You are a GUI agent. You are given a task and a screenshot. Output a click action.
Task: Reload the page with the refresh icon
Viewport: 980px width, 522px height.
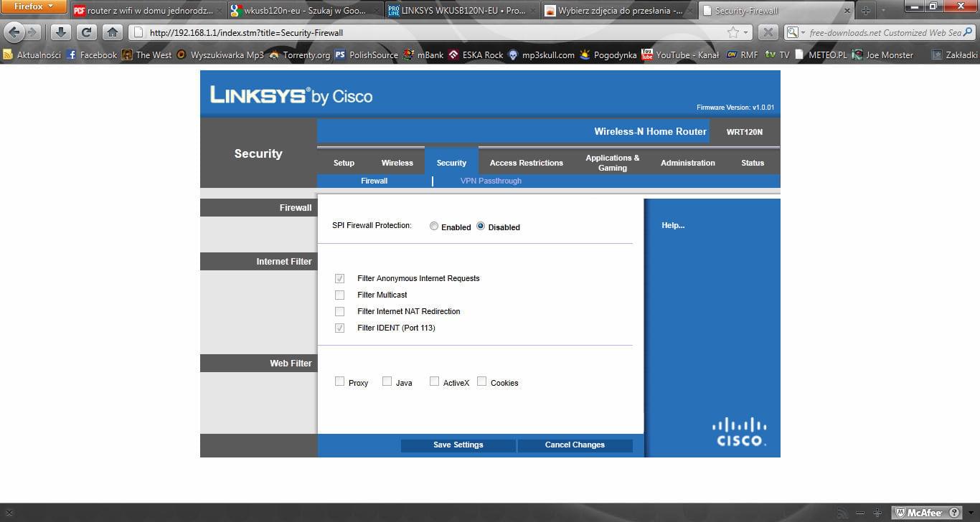(87, 32)
